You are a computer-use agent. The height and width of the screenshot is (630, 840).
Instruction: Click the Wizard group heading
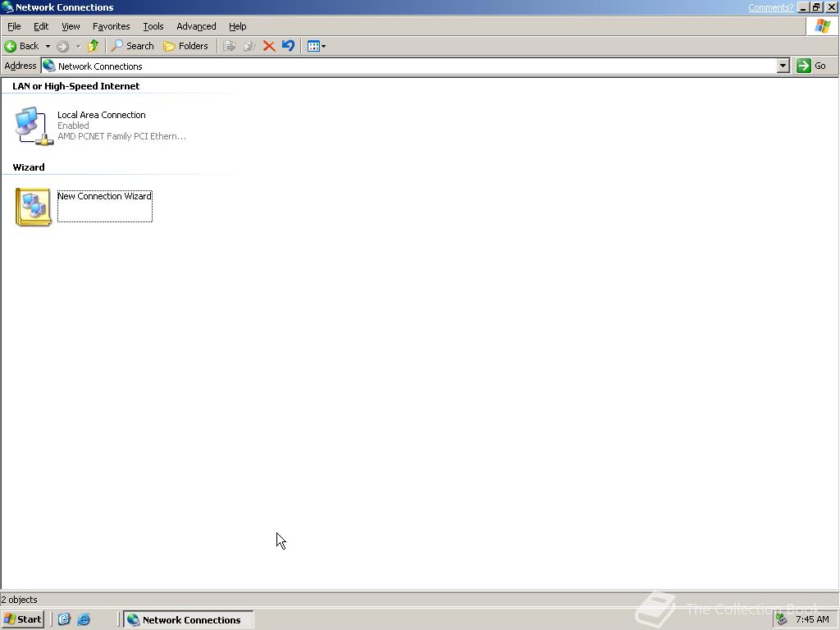pyautogui.click(x=29, y=167)
